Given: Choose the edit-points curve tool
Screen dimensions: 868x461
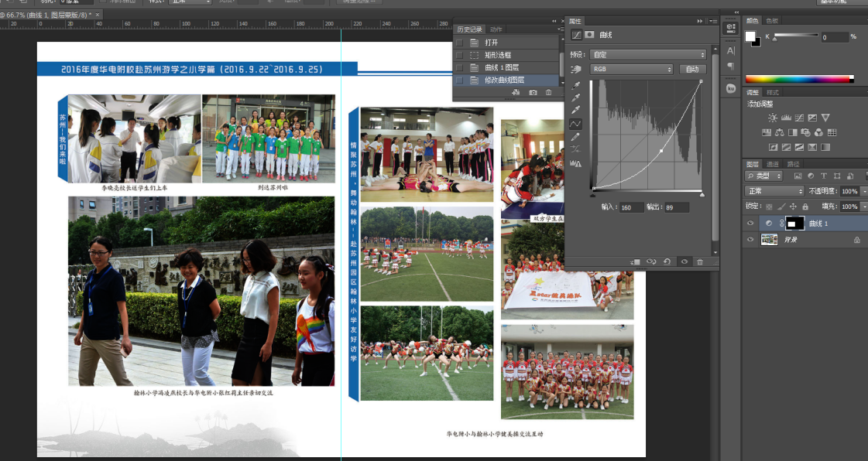Looking at the screenshot, I should (x=576, y=124).
